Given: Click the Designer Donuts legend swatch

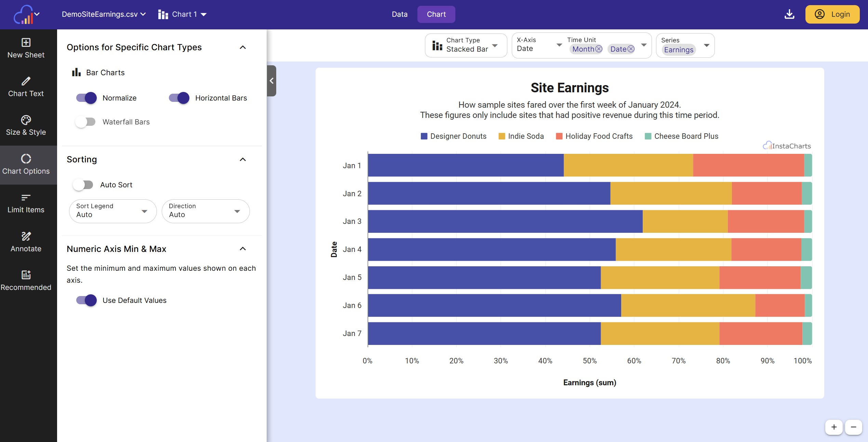Looking at the screenshot, I should tap(424, 136).
